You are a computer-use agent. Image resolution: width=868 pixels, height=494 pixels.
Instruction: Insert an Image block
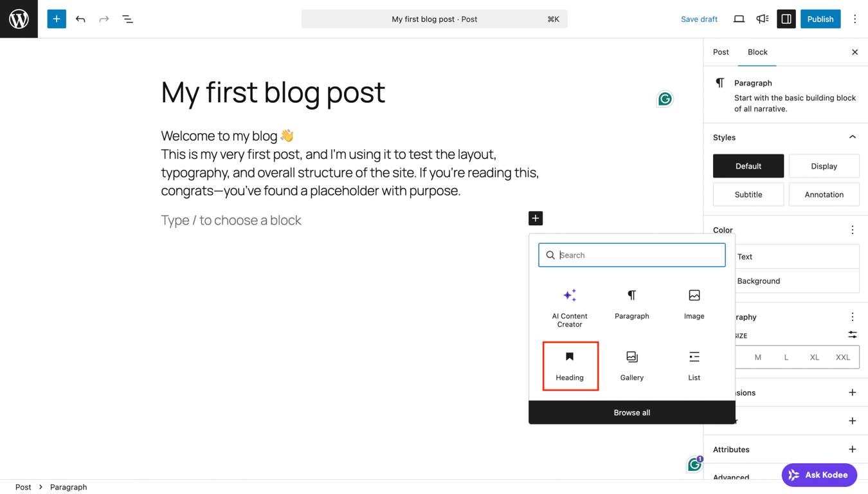click(694, 304)
